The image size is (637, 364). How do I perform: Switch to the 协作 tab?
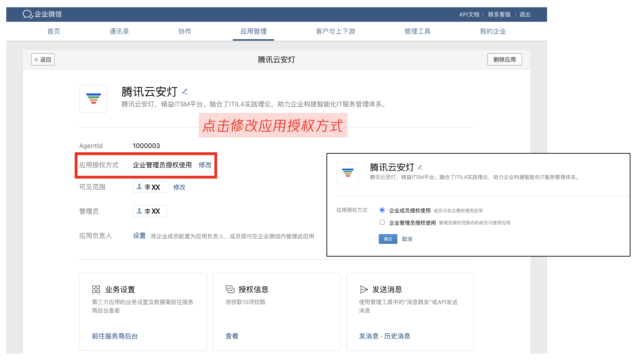pos(185,31)
